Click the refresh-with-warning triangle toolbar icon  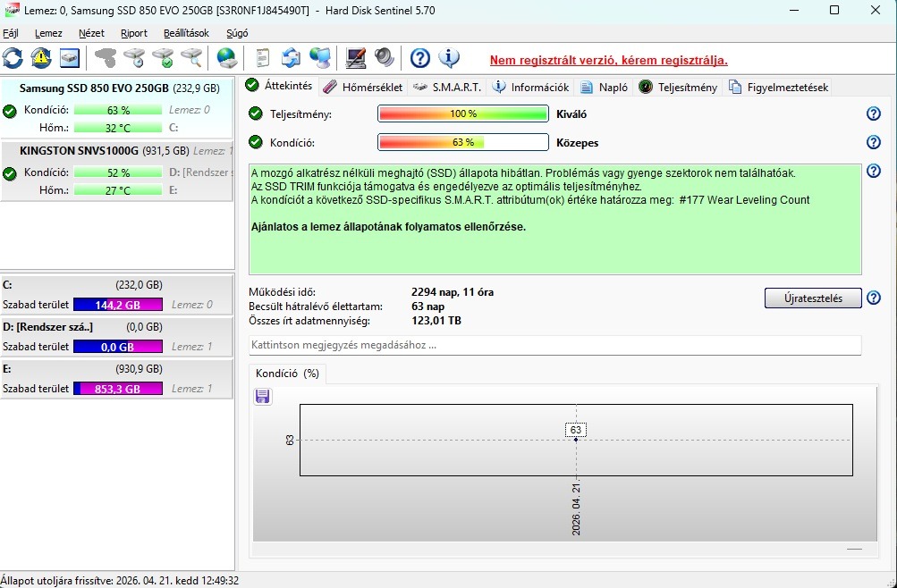(41, 58)
